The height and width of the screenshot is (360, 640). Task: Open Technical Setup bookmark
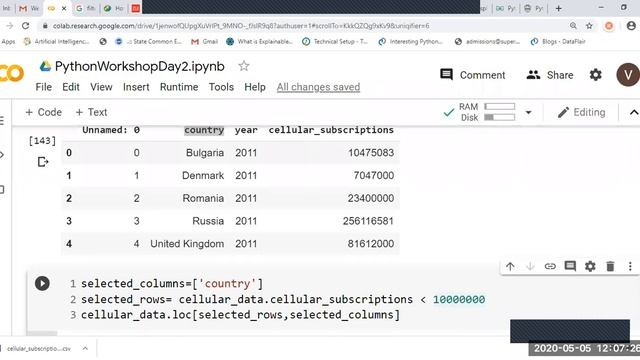pyautogui.click(x=335, y=42)
